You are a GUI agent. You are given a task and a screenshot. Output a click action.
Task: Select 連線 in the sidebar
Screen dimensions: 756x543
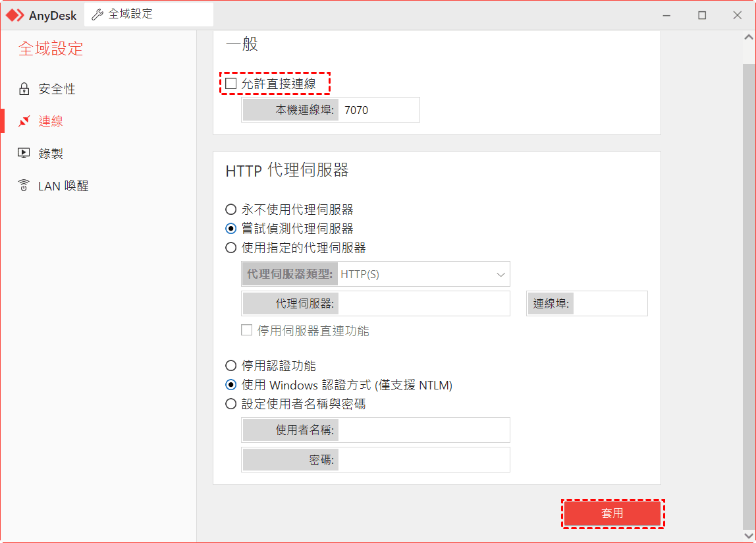(50, 121)
